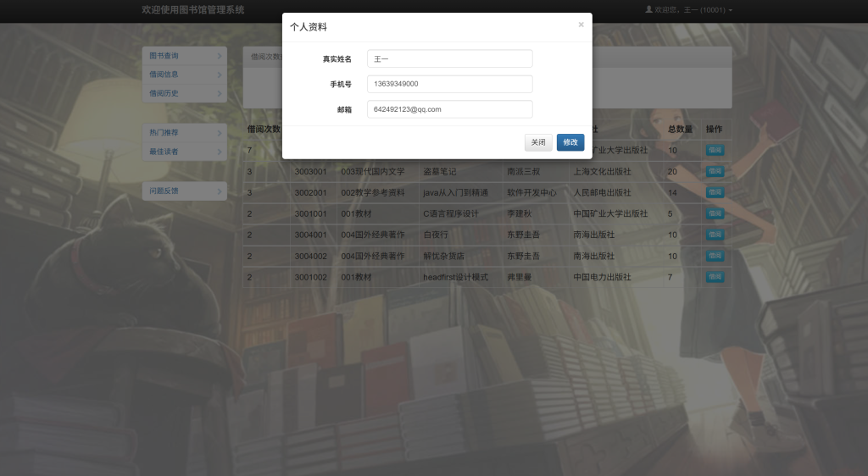Screen dimensions: 868x476
Task: Click book title C语言程序设计
Action: tap(451, 213)
